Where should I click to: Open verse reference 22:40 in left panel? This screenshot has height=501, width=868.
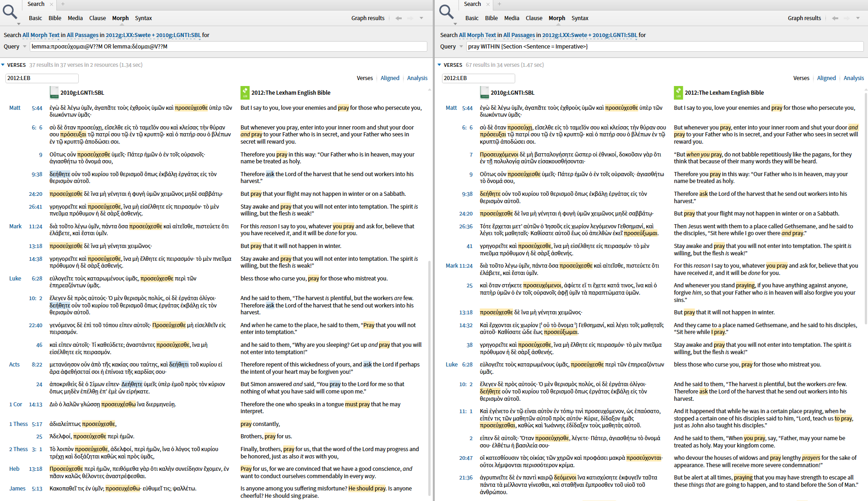click(x=36, y=325)
